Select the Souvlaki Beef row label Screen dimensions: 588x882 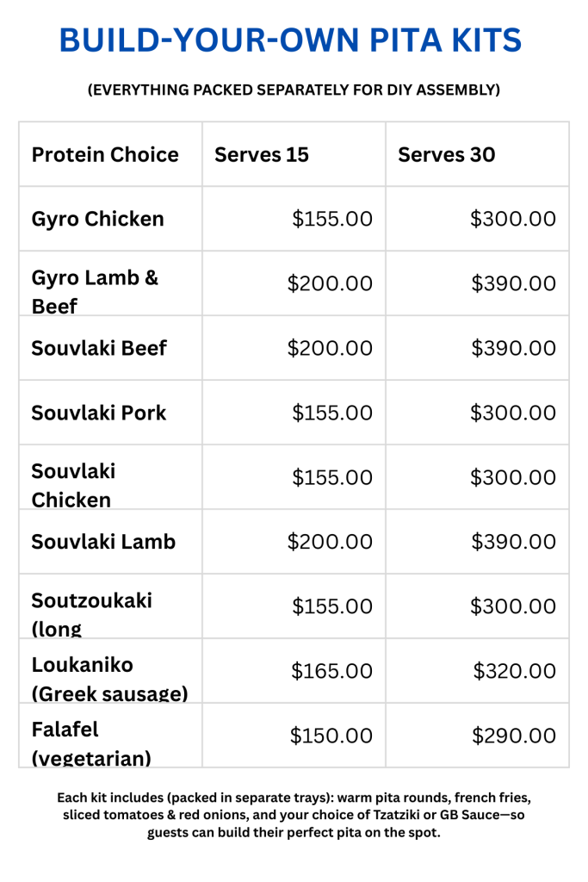pos(99,348)
